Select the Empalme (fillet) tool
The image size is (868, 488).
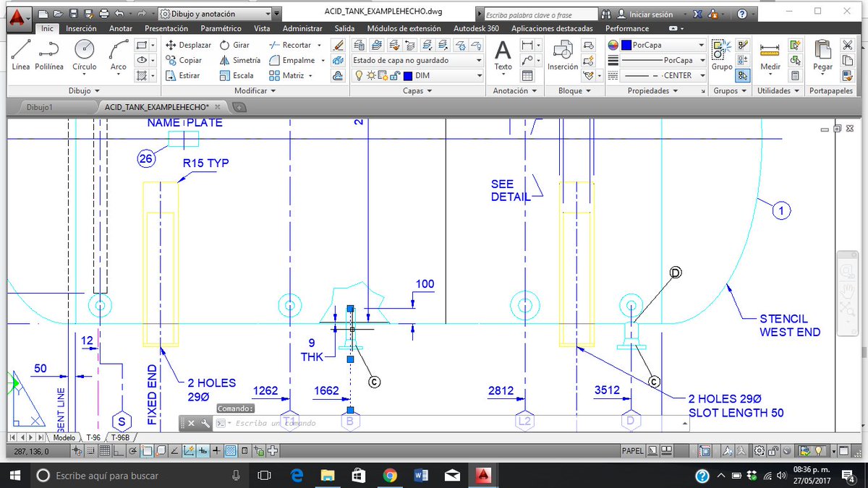[292, 60]
